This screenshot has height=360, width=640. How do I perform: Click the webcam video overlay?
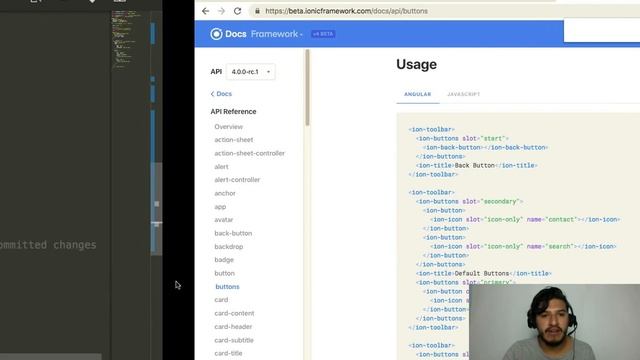point(554,322)
